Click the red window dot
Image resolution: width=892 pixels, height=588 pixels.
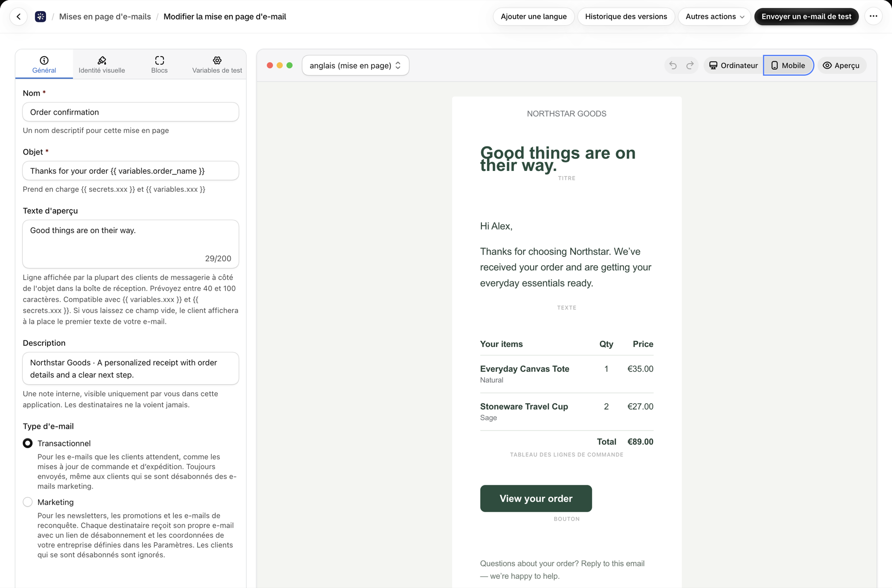point(270,65)
